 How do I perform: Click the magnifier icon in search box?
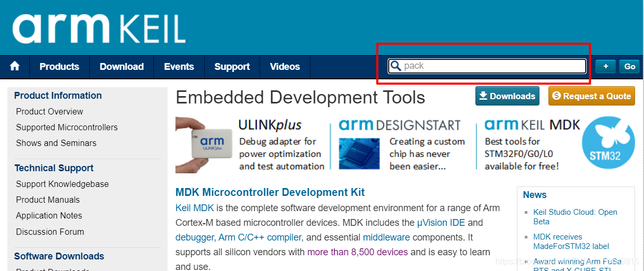[396, 66]
